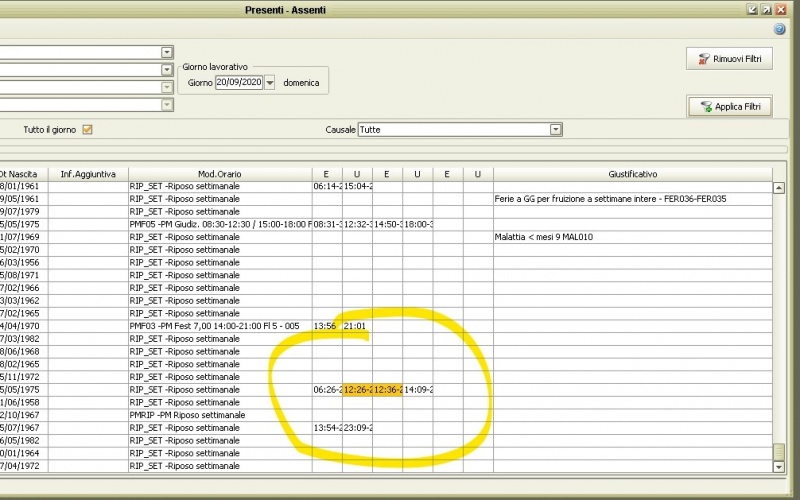
Task: Click the table scrollbar up arrow
Action: (x=779, y=187)
